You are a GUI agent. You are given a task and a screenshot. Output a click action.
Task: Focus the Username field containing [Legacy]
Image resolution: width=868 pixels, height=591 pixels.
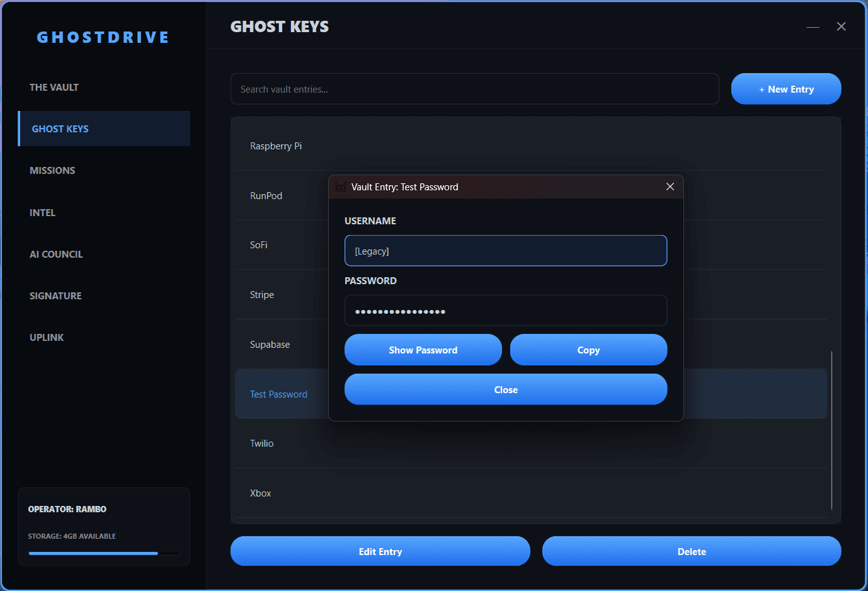click(x=505, y=251)
